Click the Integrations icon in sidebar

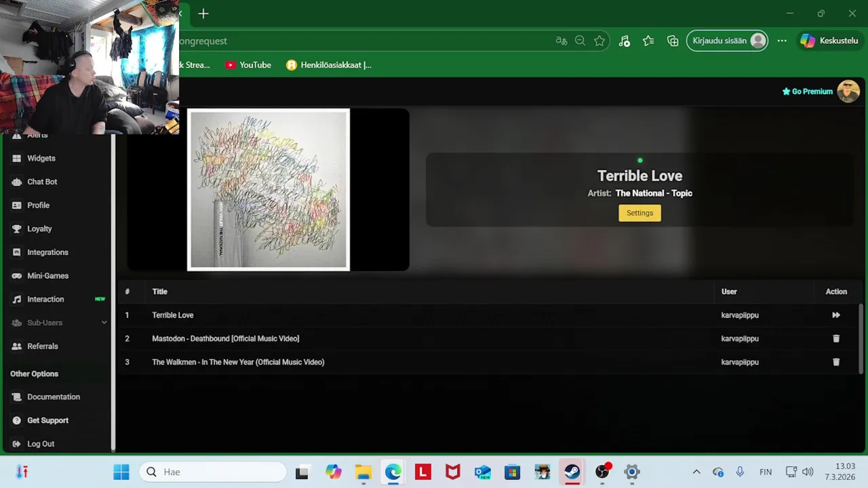tap(17, 252)
